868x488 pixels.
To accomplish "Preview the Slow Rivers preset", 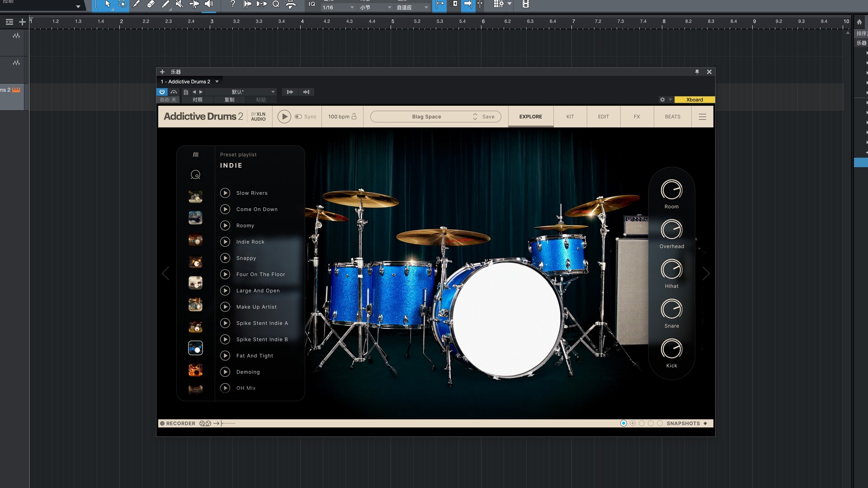I will click(225, 193).
